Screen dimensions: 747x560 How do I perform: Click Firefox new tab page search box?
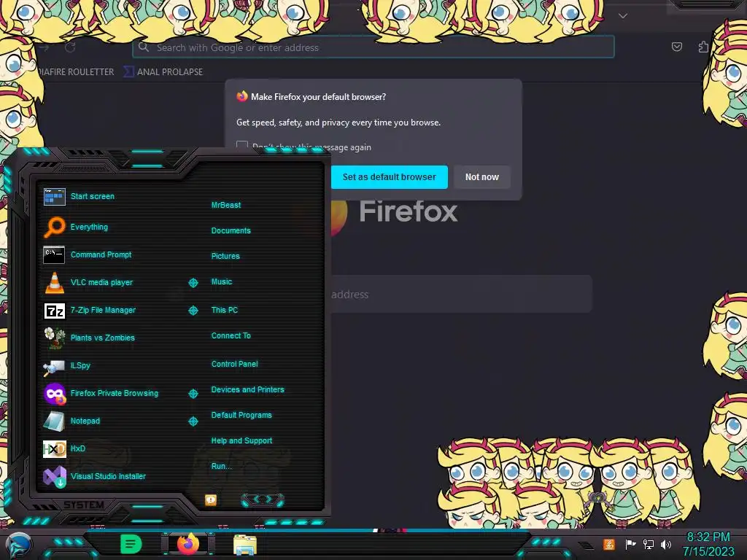(461, 295)
